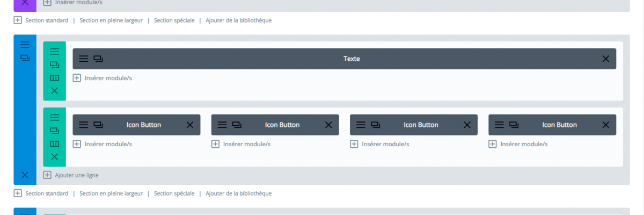Screen dimensions: 644x215
Task: Click Ajouter de la bibliothèque at bottom
Action: (x=238, y=193)
